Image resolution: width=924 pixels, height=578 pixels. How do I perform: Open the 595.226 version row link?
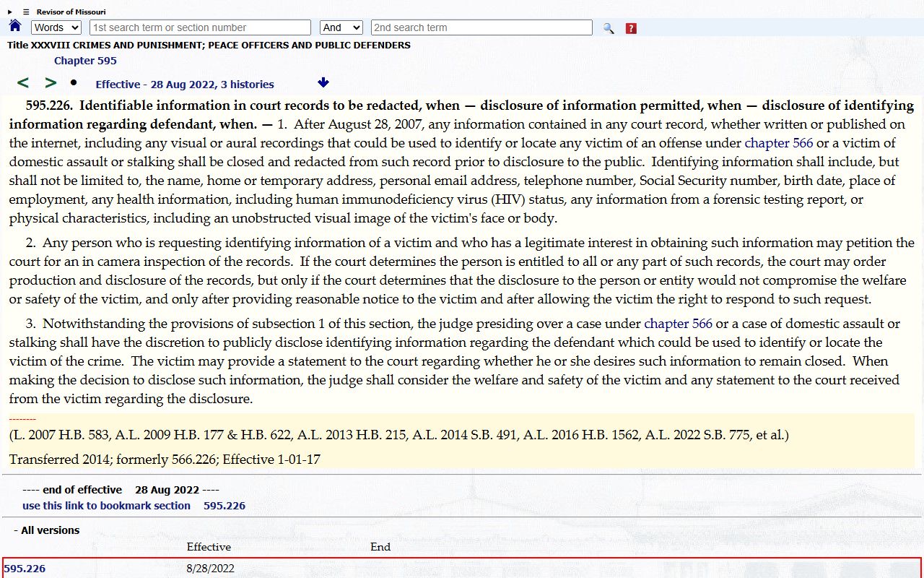(x=25, y=569)
